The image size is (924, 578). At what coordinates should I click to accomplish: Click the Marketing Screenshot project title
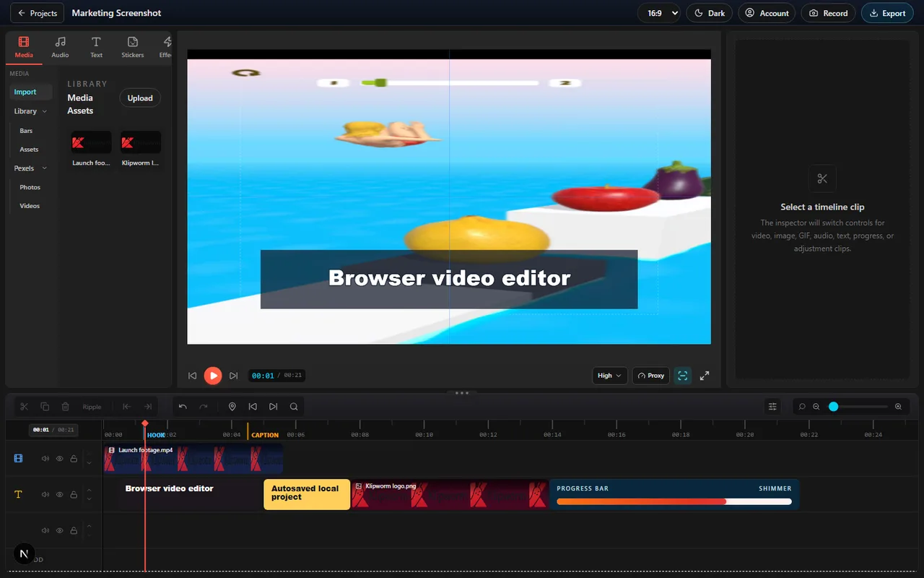tap(116, 13)
